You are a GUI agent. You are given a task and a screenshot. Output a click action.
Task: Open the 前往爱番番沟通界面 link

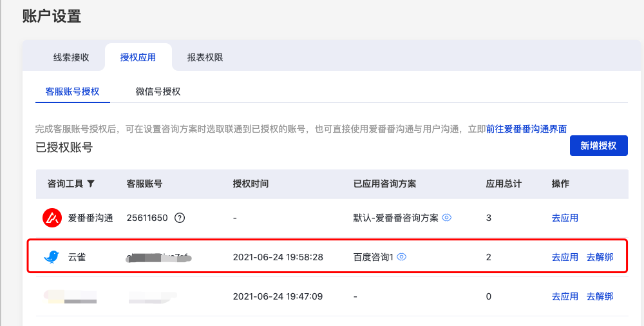pos(526,129)
